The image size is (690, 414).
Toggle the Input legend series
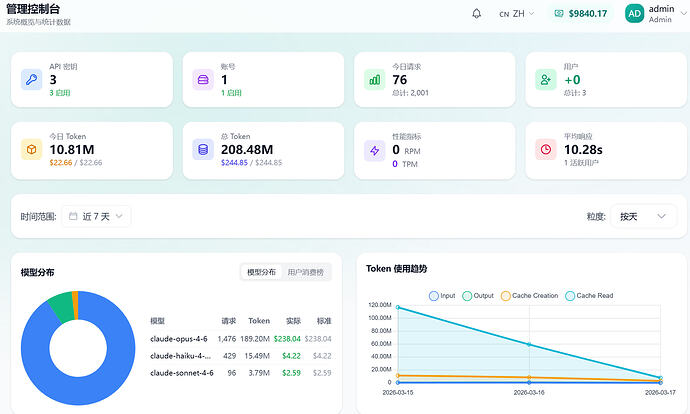click(x=442, y=296)
